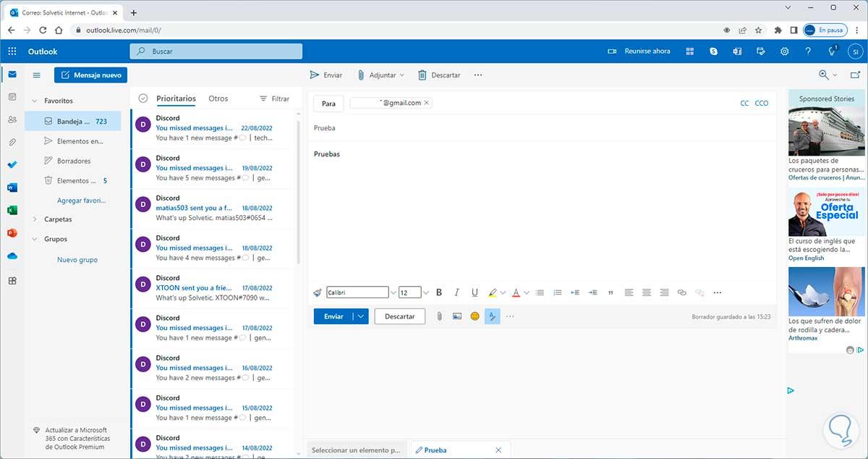
Task: Open the font color dropdown arrow
Action: (527, 292)
